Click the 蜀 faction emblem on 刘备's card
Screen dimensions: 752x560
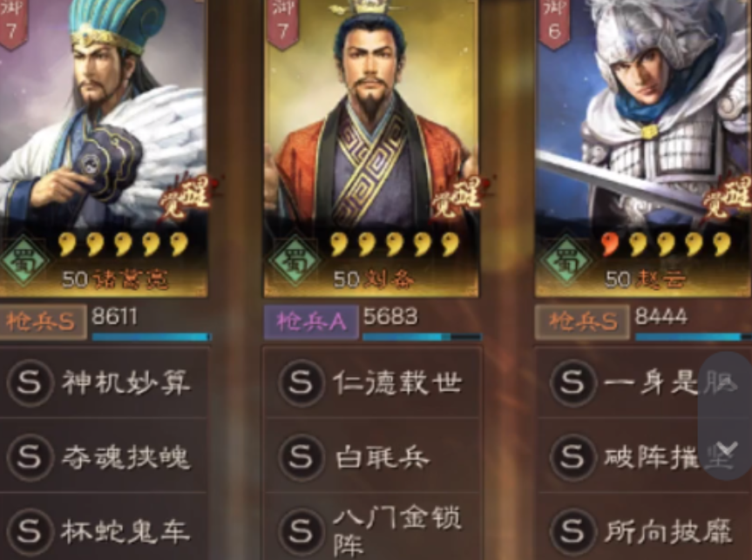(294, 260)
